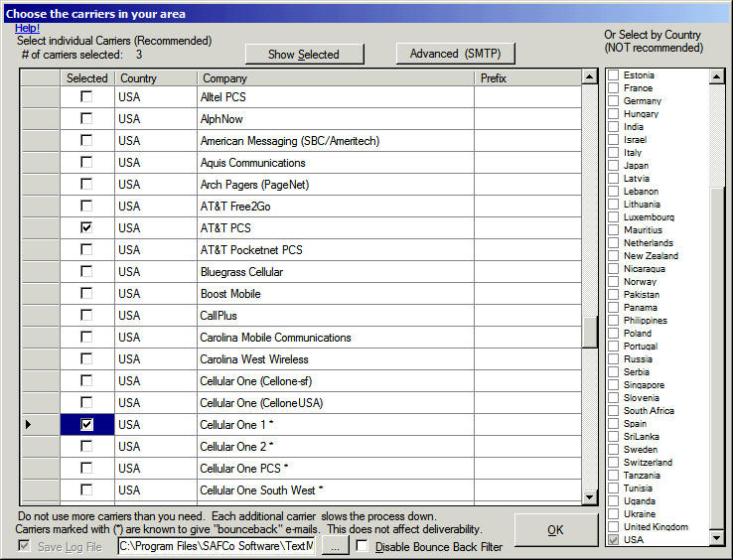This screenshot has width=733, height=560.
Task: Click the Prefix cell for AT&T PCS
Action: pos(527,228)
